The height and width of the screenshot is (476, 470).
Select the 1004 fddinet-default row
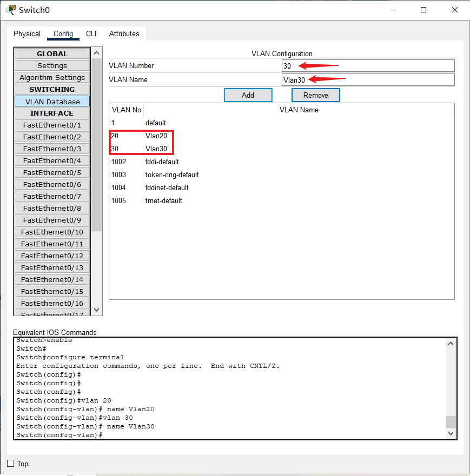[282, 187]
